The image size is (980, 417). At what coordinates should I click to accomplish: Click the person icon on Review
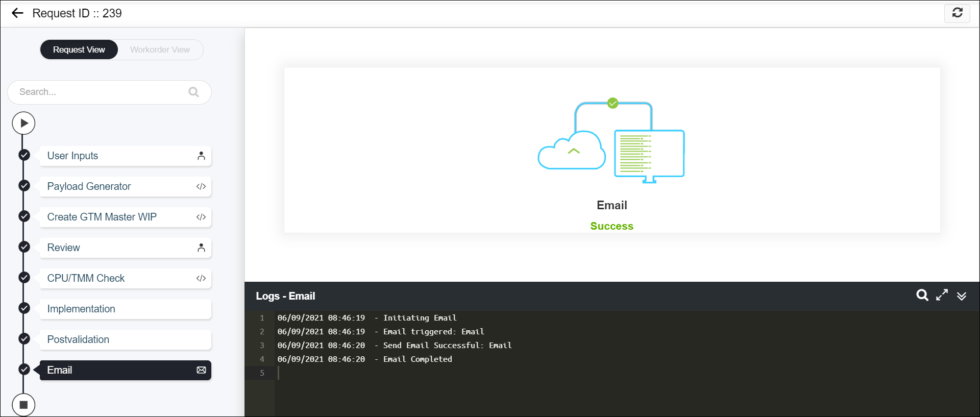click(201, 248)
